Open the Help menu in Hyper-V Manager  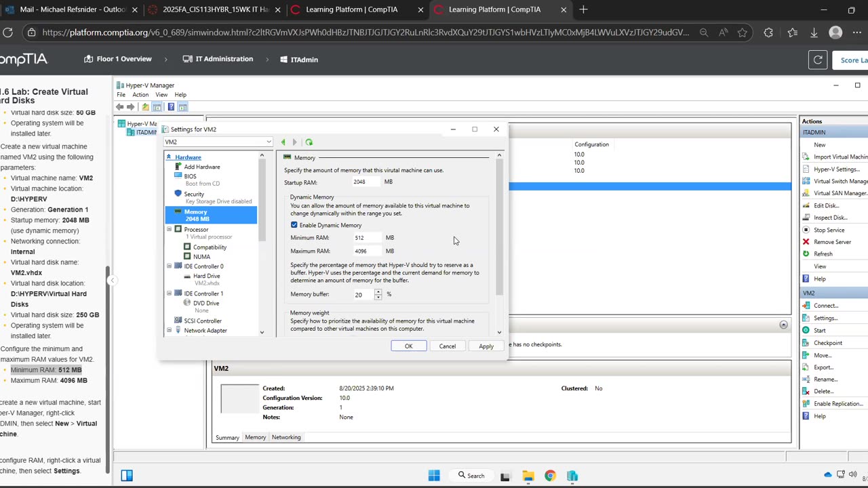pos(180,95)
